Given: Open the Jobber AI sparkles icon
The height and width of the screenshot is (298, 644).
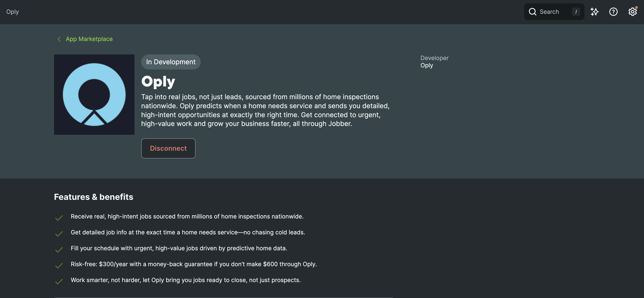Looking at the screenshot, I should pos(595,12).
